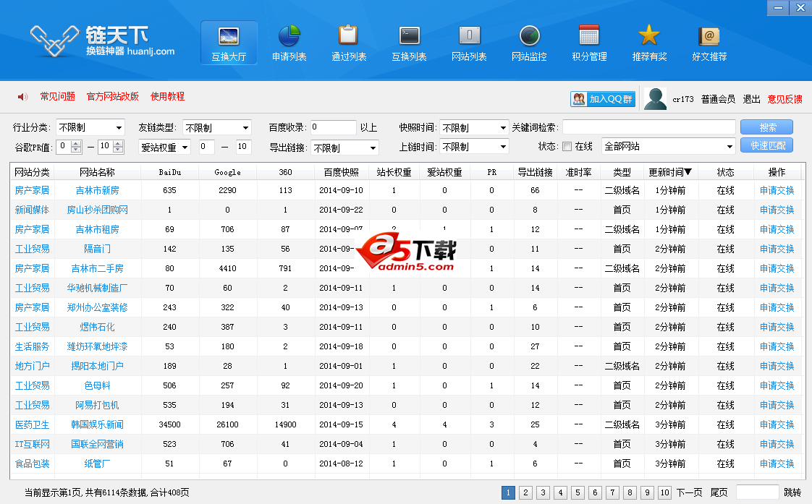
Task: Click the speaker announcement icon
Action: (22, 97)
